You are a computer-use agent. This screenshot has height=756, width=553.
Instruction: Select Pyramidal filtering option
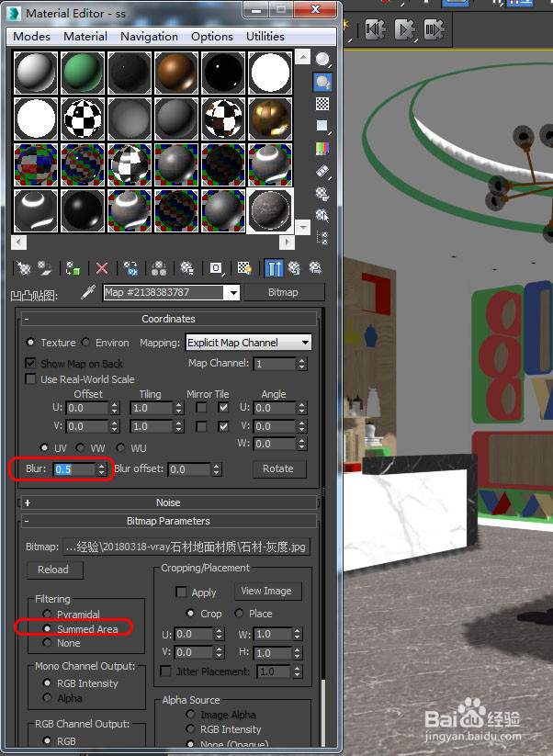(47, 614)
